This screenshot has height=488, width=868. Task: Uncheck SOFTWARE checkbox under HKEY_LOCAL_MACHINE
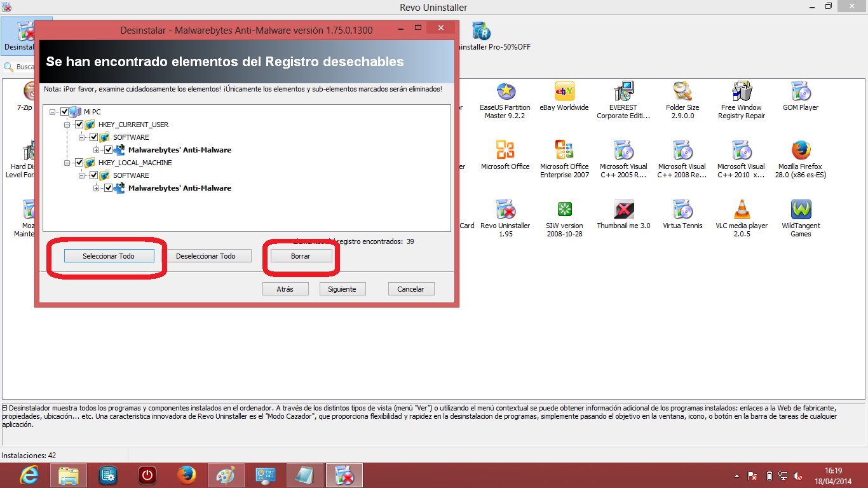coord(94,175)
